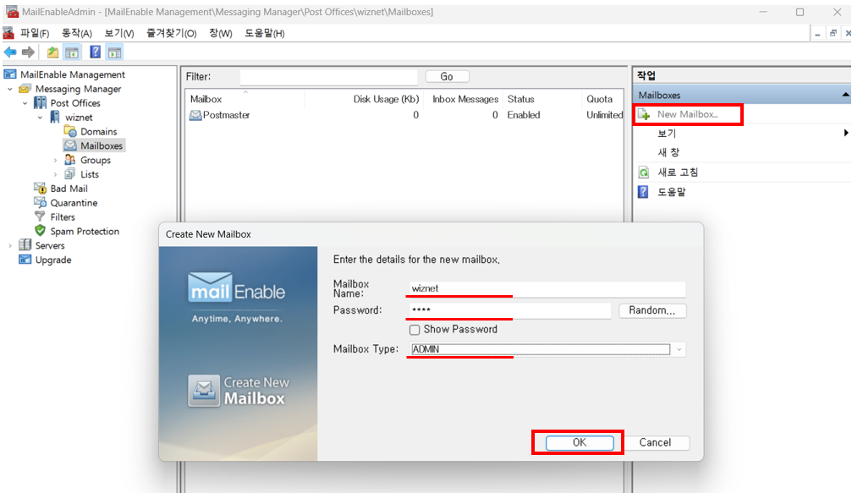Expand the 보기 submenu arrow in actions
The image size is (852, 504).
point(845,133)
